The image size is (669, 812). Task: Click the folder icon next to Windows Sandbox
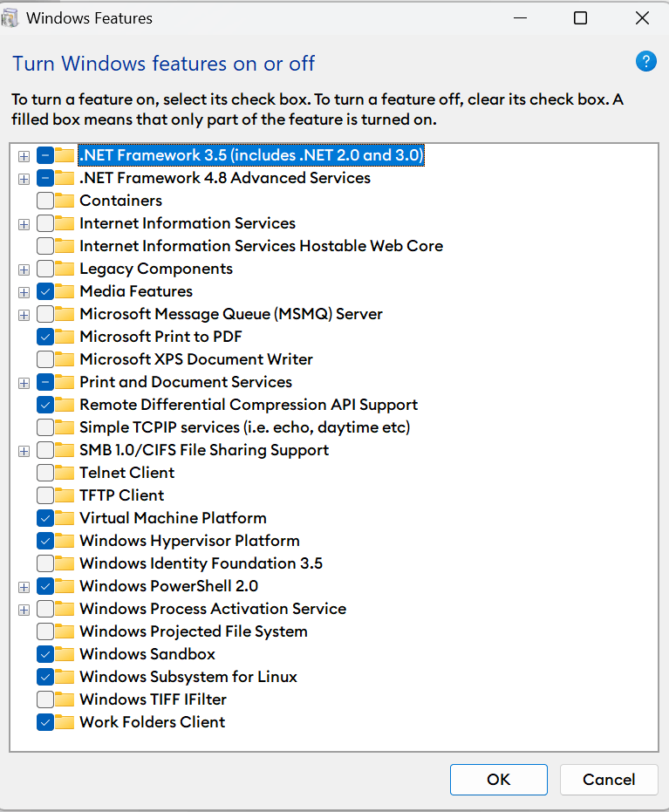point(65,654)
